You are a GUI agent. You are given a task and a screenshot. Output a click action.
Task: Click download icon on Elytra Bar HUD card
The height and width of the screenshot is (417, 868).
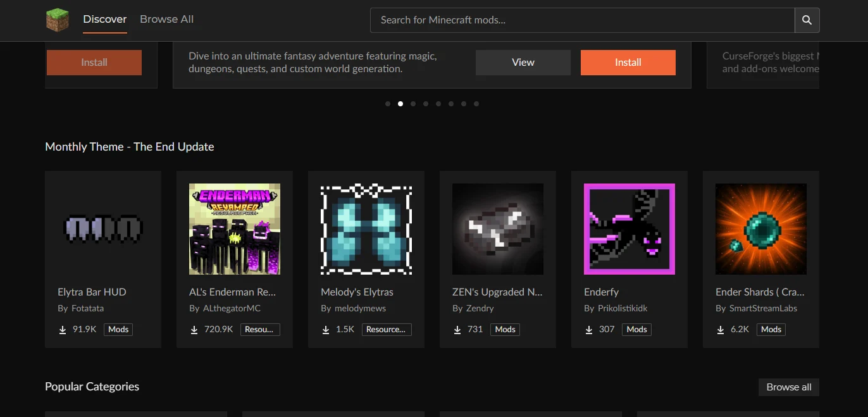click(x=63, y=330)
